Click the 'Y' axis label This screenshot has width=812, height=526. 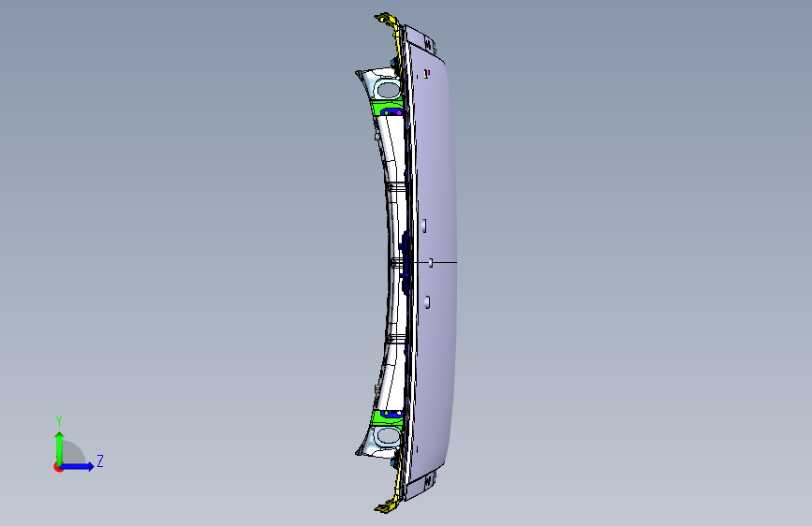59,421
